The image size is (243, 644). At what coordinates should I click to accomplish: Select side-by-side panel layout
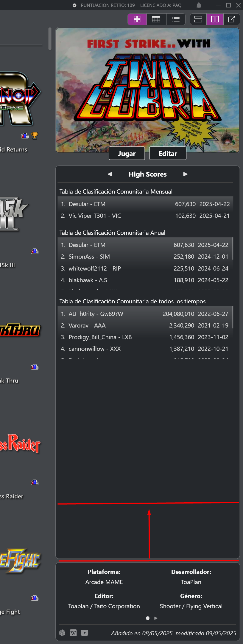coord(215,19)
